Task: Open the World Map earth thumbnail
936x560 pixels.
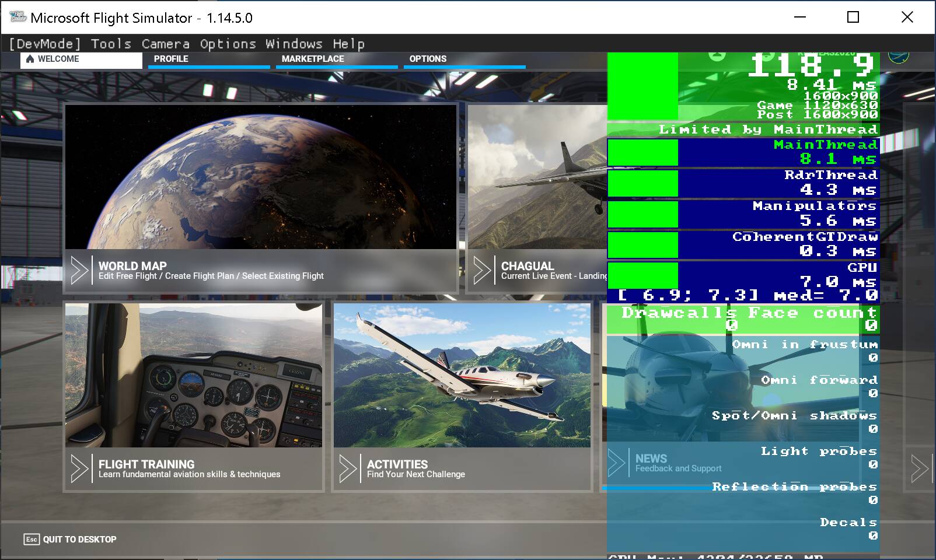Action: coord(260,177)
